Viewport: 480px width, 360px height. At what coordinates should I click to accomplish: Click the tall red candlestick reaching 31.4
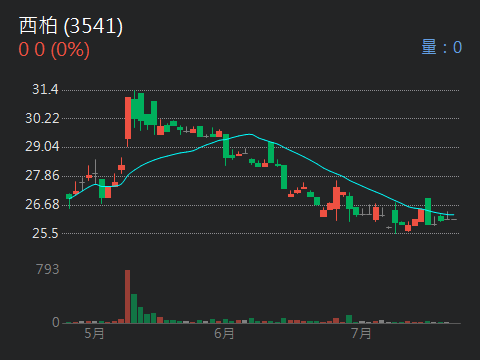(x=128, y=118)
